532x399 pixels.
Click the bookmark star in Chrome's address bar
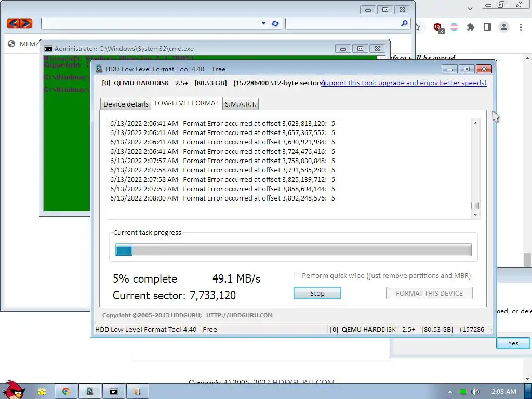(x=417, y=27)
